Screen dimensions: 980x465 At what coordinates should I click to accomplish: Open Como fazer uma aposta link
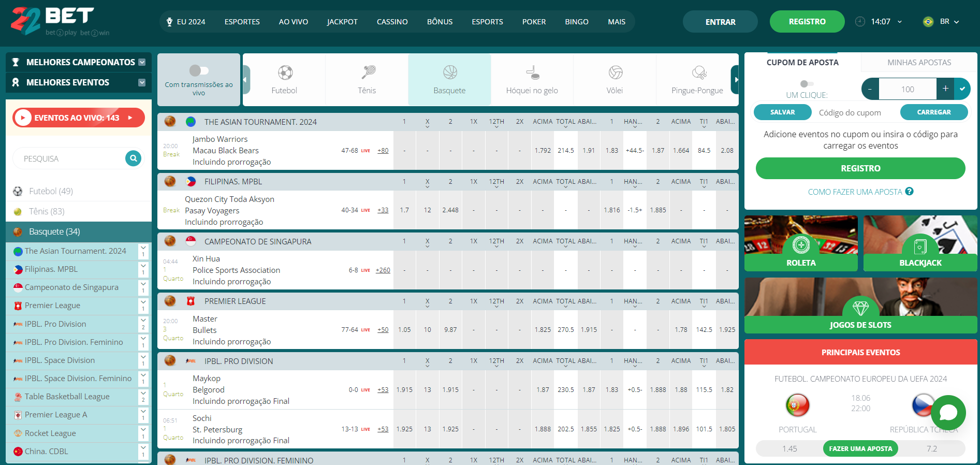855,192
